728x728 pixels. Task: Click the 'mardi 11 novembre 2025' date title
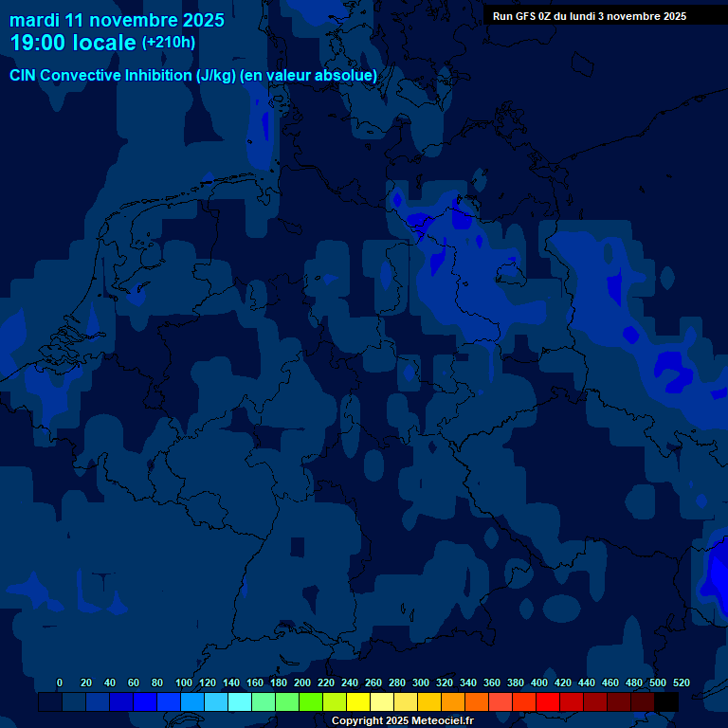click(117, 19)
